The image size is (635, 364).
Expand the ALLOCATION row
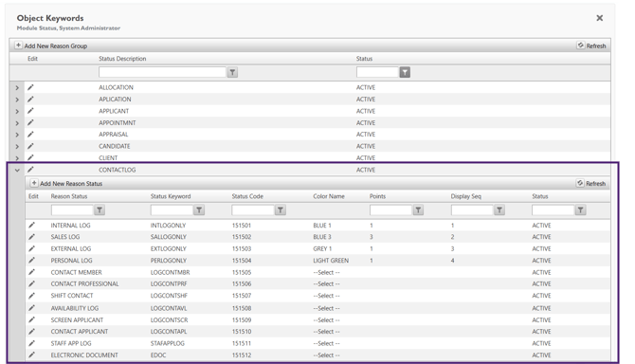point(17,87)
